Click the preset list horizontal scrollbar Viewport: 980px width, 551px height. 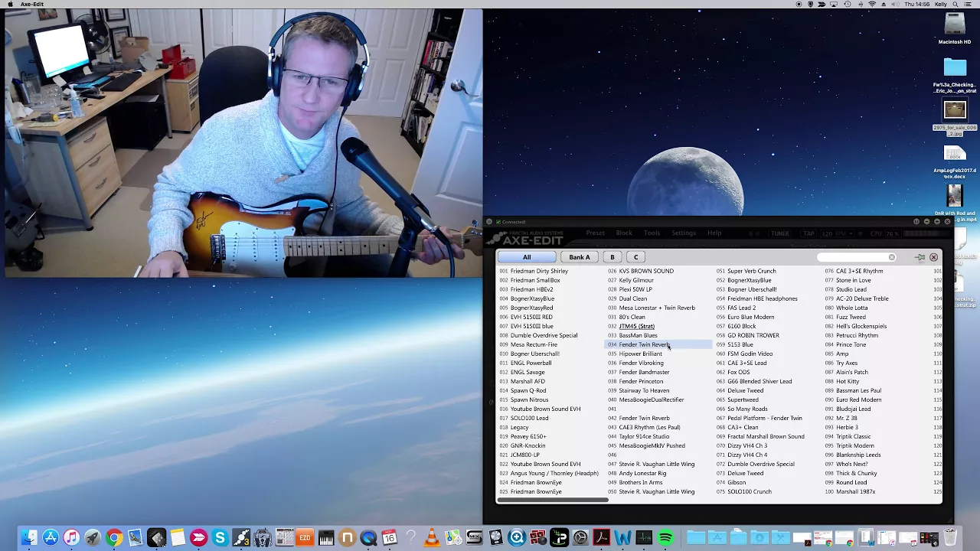click(x=553, y=500)
